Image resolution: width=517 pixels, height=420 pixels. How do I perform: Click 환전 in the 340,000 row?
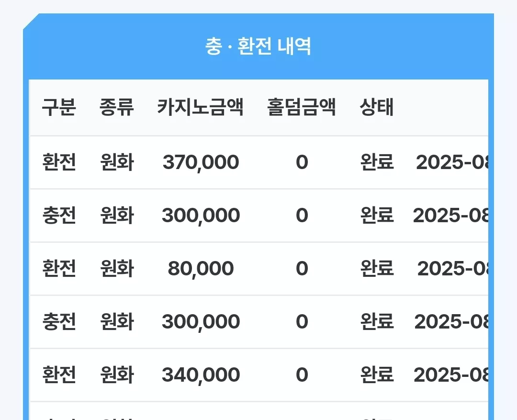pos(59,375)
